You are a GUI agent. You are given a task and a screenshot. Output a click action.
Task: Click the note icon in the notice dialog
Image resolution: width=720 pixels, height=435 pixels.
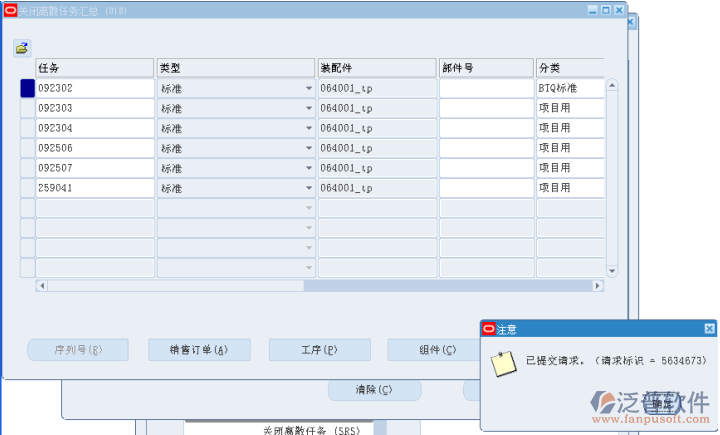coord(505,363)
